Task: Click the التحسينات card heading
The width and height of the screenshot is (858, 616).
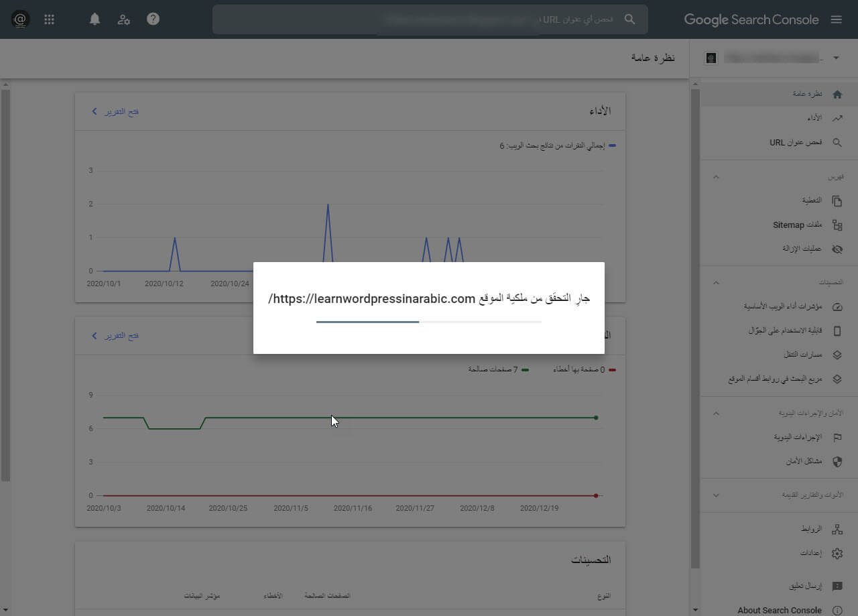Action: tap(591, 559)
